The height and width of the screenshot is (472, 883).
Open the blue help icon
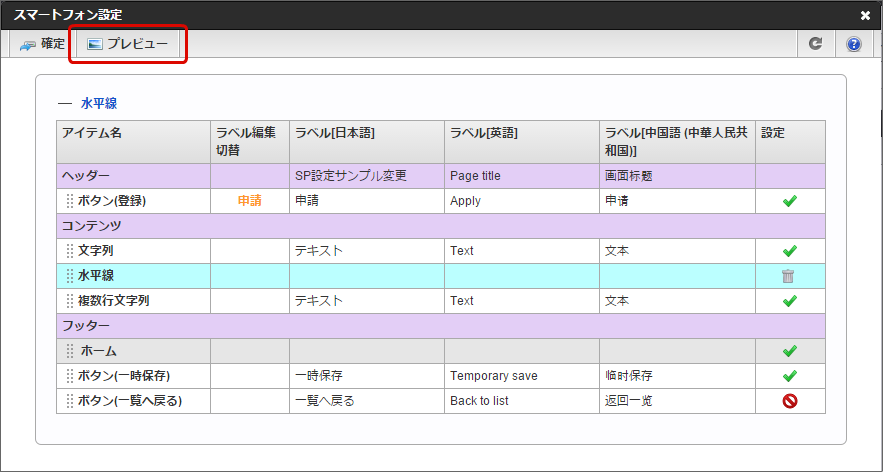[853, 44]
